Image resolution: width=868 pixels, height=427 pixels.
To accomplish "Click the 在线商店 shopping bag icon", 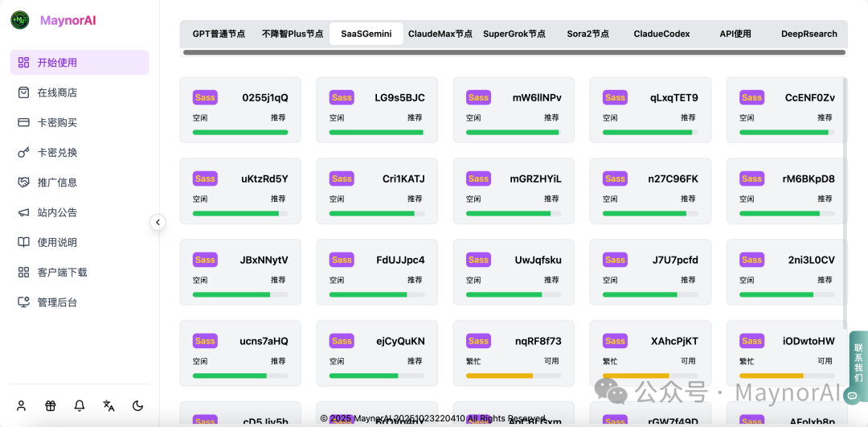I will [23, 92].
